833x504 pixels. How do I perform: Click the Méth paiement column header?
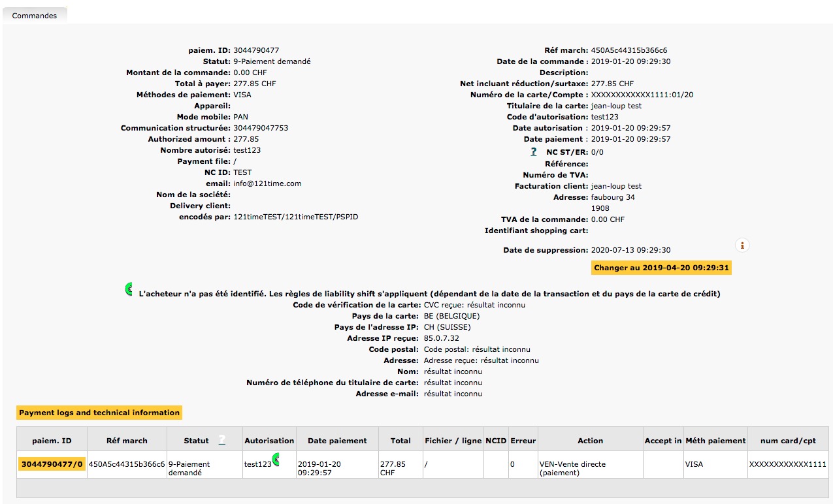(715, 440)
